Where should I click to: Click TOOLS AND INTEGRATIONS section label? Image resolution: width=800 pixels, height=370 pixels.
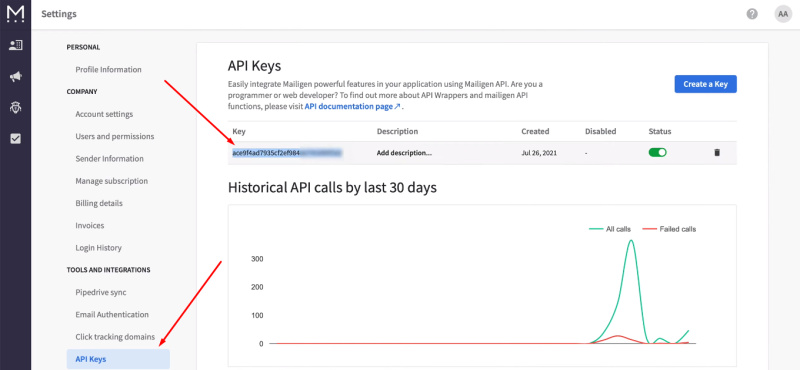coord(108,269)
